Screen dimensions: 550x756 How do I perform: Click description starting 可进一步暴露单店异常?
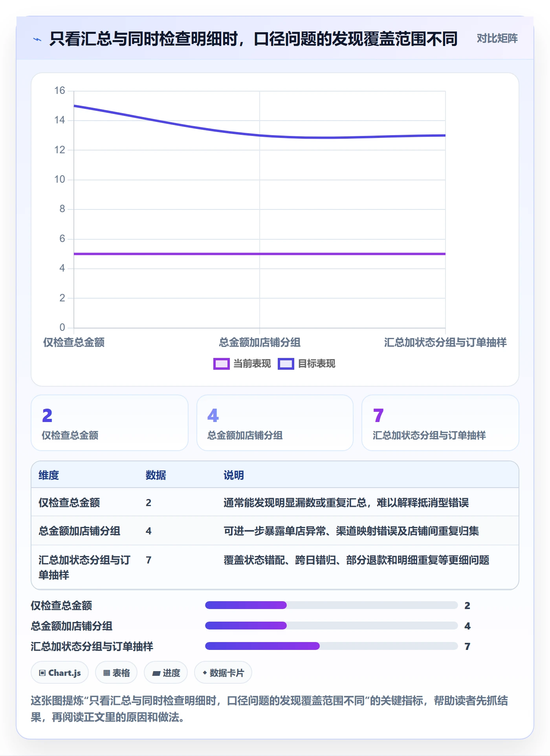pos(351,531)
